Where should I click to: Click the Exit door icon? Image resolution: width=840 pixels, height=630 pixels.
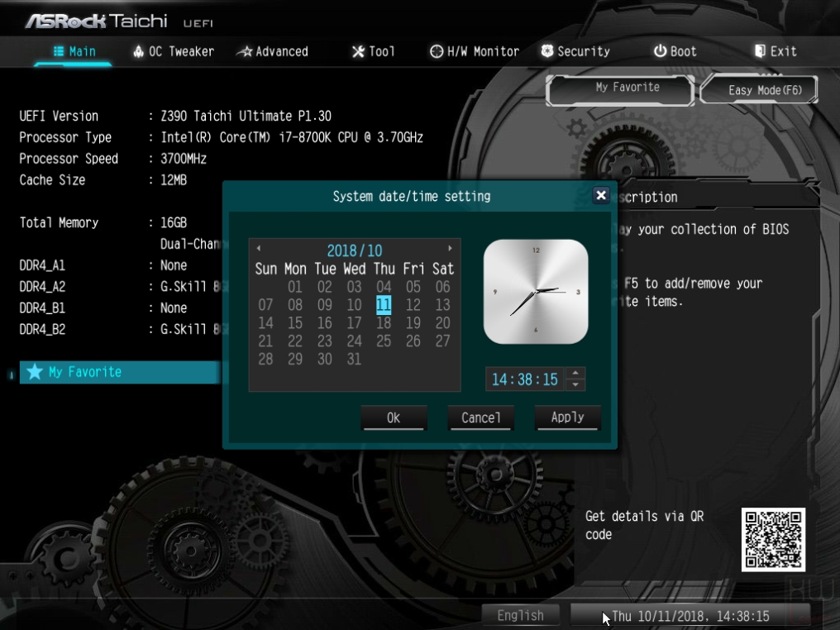(x=760, y=51)
